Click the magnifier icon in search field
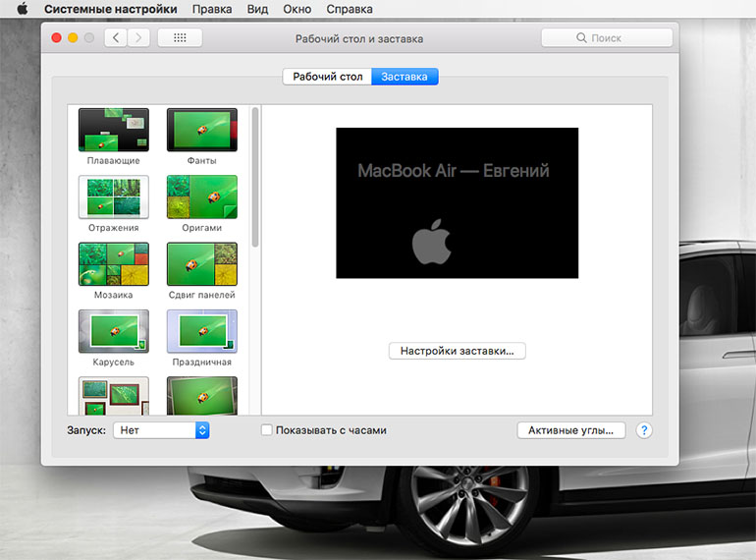Viewport: 756px width, 560px height. (x=581, y=37)
